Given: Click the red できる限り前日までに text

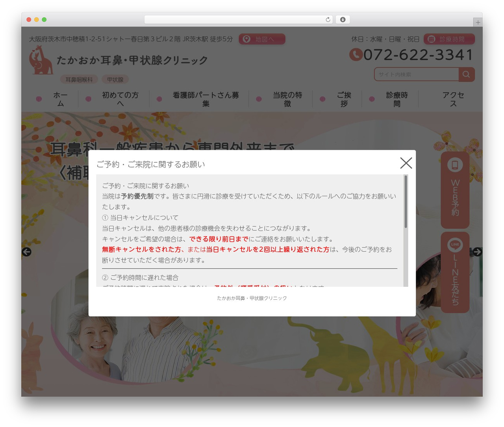Looking at the screenshot, I should pyautogui.click(x=219, y=239).
